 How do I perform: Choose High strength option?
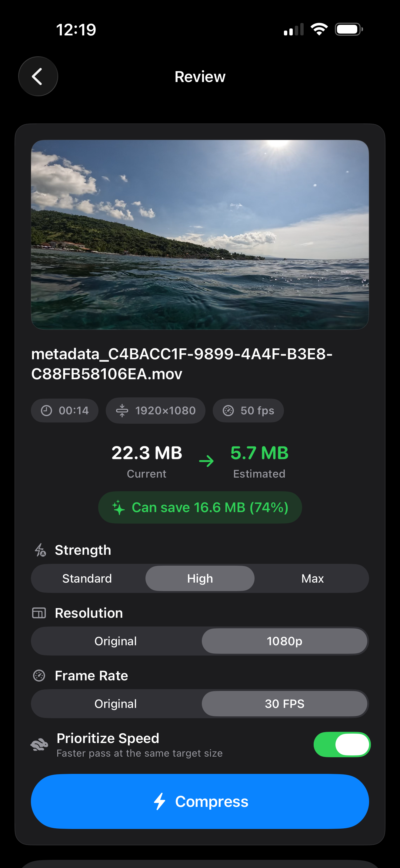(x=200, y=579)
